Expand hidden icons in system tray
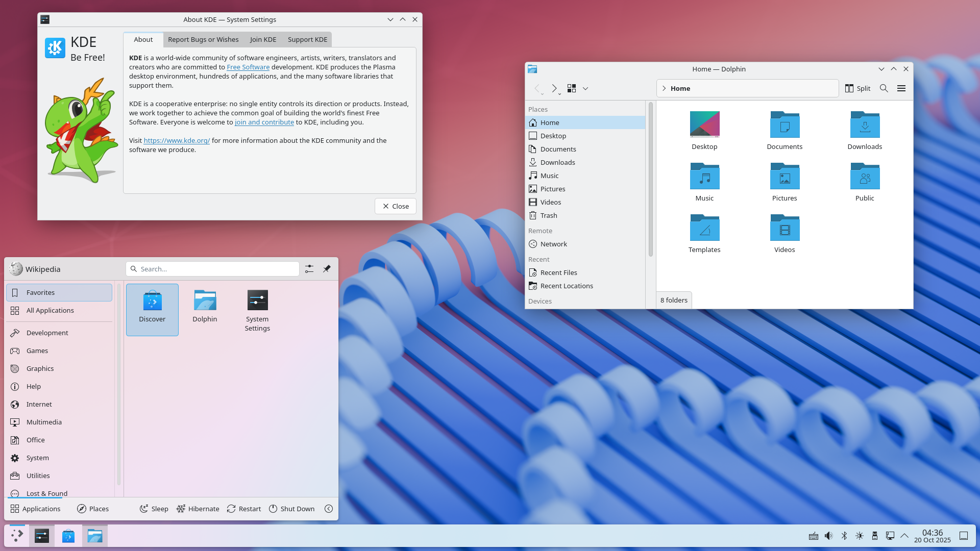The height and width of the screenshot is (551, 980). [x=905, y=536]
